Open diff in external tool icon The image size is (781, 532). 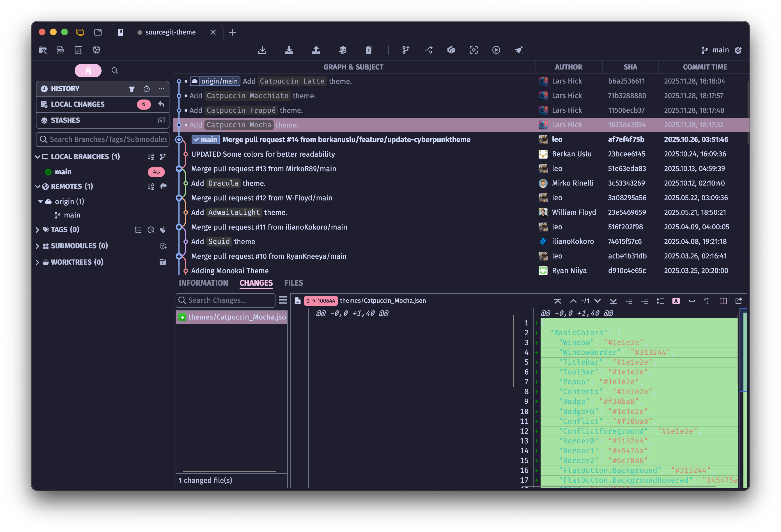[x=739, y=300]
